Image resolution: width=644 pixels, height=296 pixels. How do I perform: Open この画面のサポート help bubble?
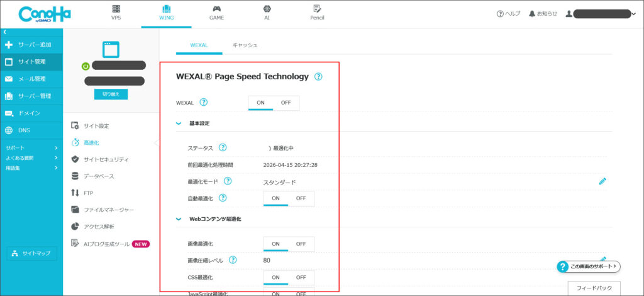coord(589,266)
